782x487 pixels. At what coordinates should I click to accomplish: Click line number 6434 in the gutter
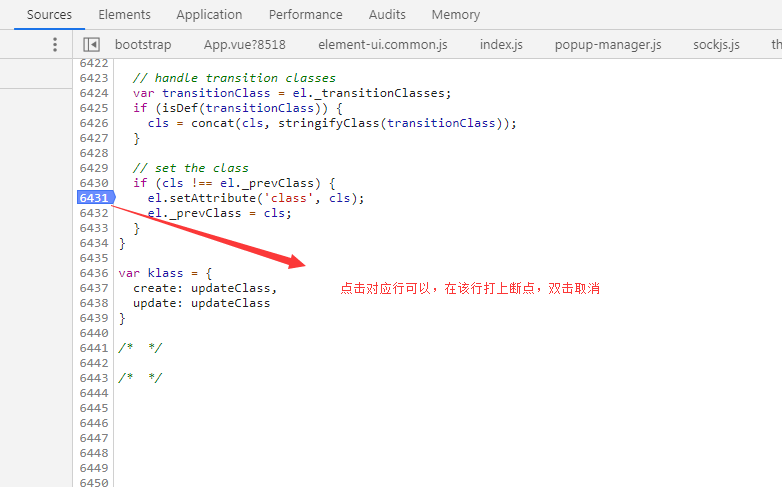94,243
